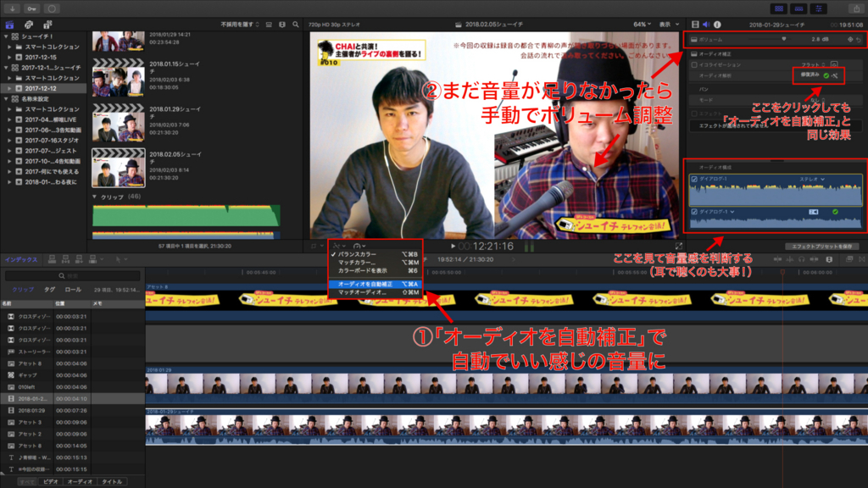Click the timeline index search field

tap(73, 275)
